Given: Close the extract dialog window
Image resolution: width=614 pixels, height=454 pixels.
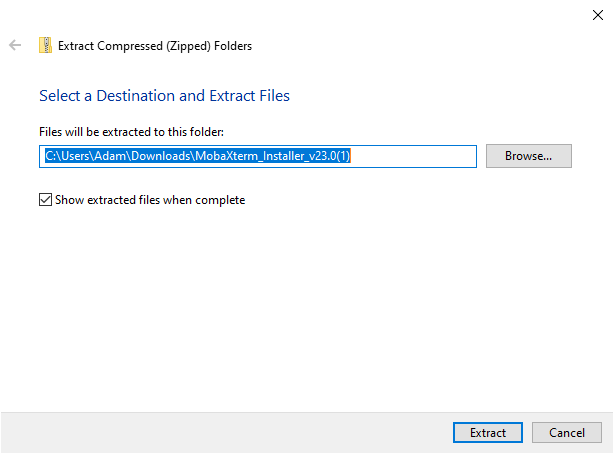Looking at the screenshot, I should (597, 14).
